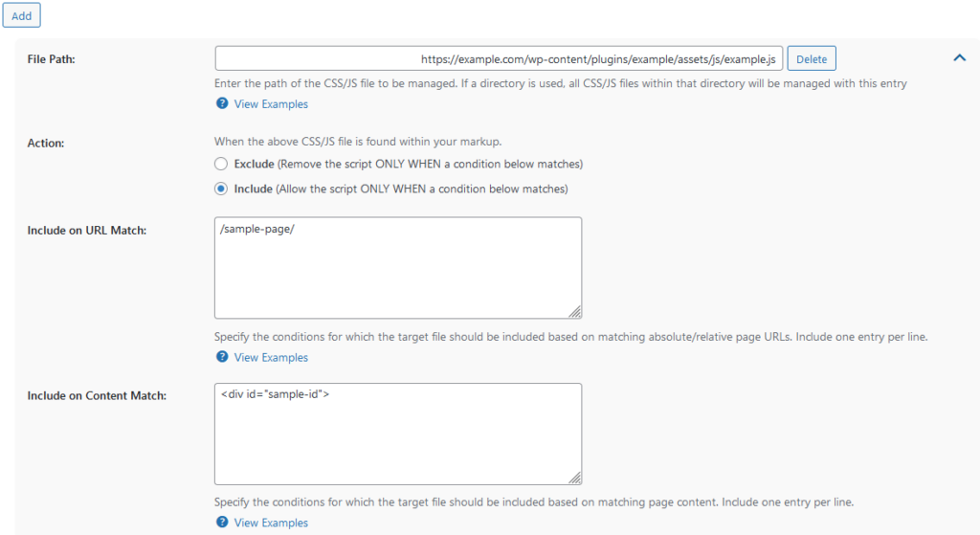980x535 pixels.
Task: Click into the File Path text field
Action: point(499,59)
